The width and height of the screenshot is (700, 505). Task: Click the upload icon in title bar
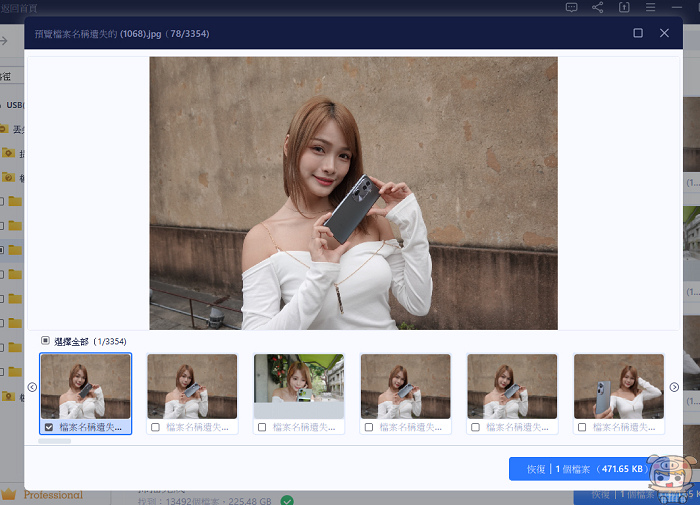(625, 7)
